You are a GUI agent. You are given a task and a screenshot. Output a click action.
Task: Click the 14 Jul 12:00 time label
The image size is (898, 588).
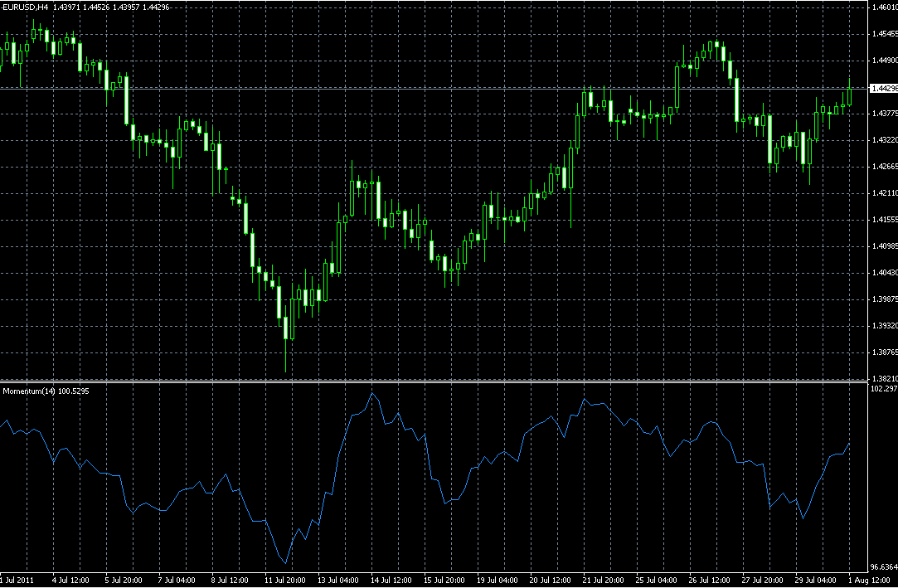391,580
